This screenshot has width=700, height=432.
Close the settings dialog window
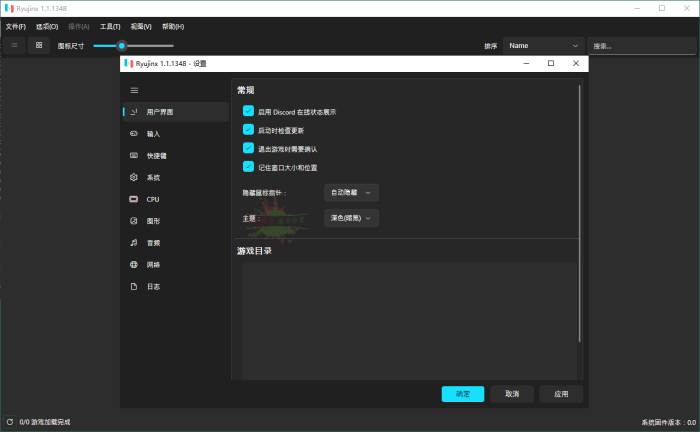point(576,63)
